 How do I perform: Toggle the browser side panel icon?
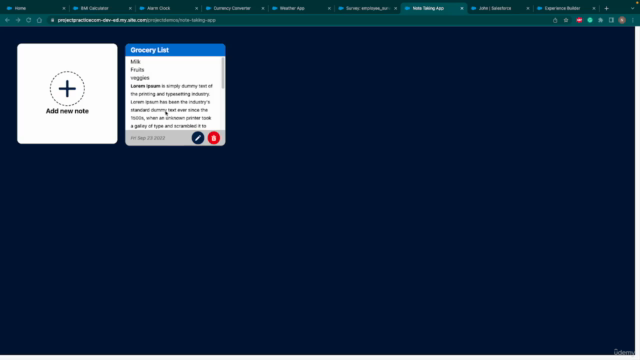pyautogui.click(x=611, y=20)
